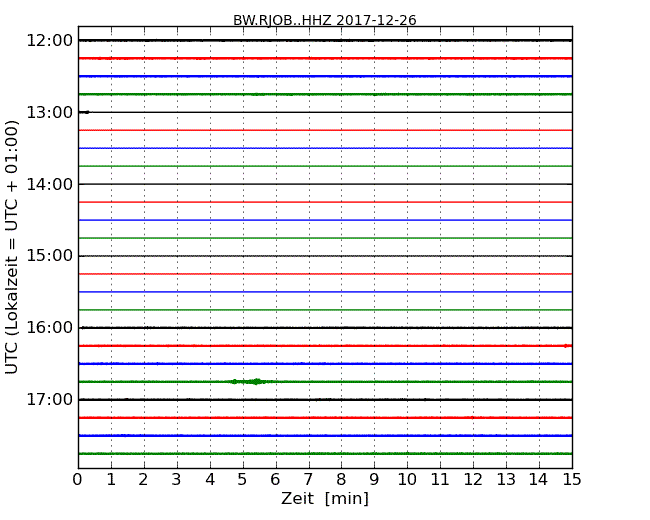Select the 3 minute tick label
The image size is (650, 520).
(x=177, y=480)
